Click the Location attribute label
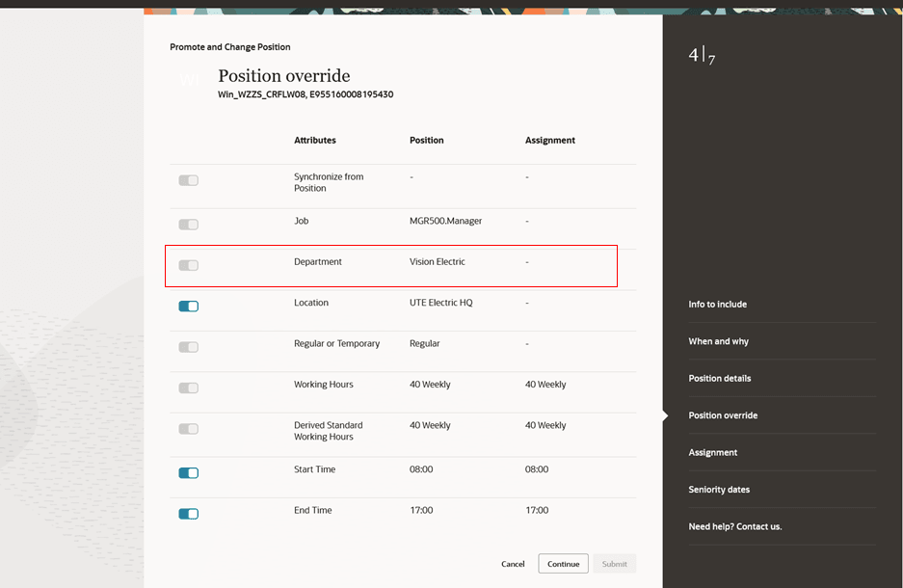903x588 pixels. (x=311, y=303)
